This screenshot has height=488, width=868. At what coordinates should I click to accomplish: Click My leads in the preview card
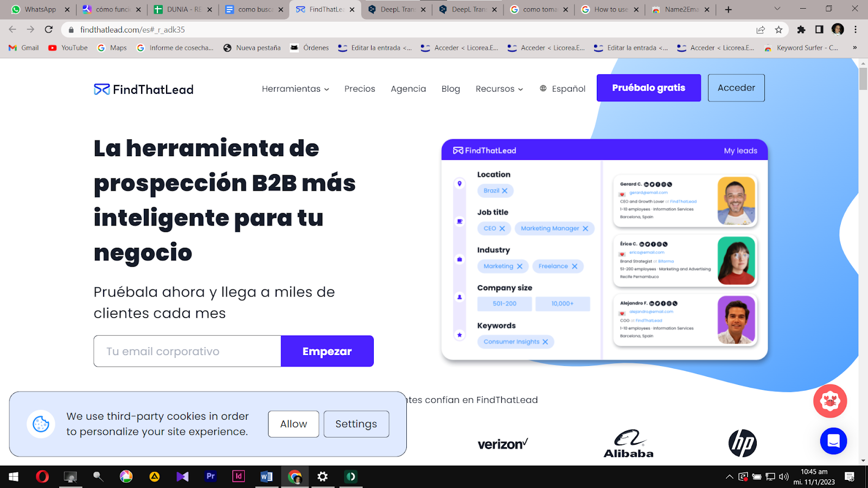[741, 151]
